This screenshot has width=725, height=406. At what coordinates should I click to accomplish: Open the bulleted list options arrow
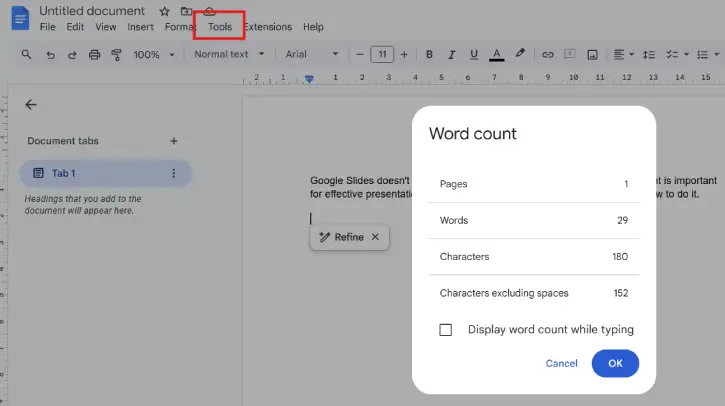[717, 55]
